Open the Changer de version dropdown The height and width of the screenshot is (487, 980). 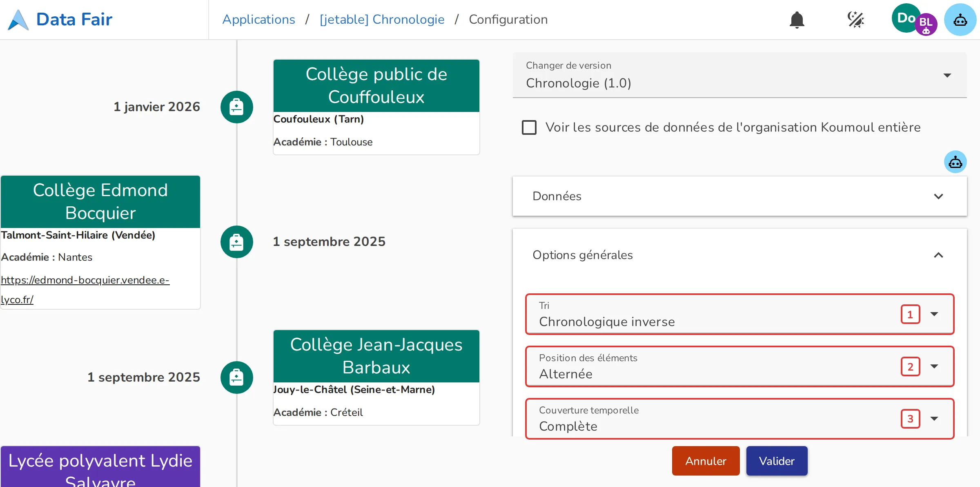coord(739,75)
